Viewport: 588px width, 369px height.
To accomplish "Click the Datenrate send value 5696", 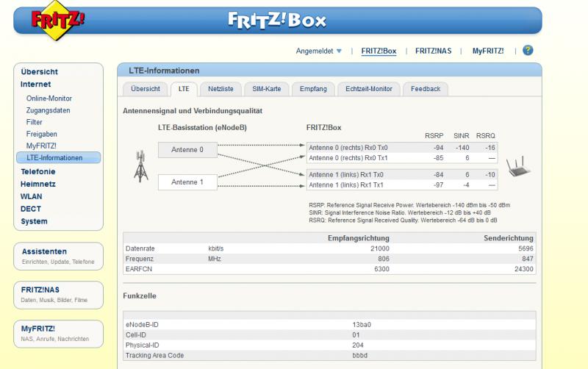I will click(526, 248).
